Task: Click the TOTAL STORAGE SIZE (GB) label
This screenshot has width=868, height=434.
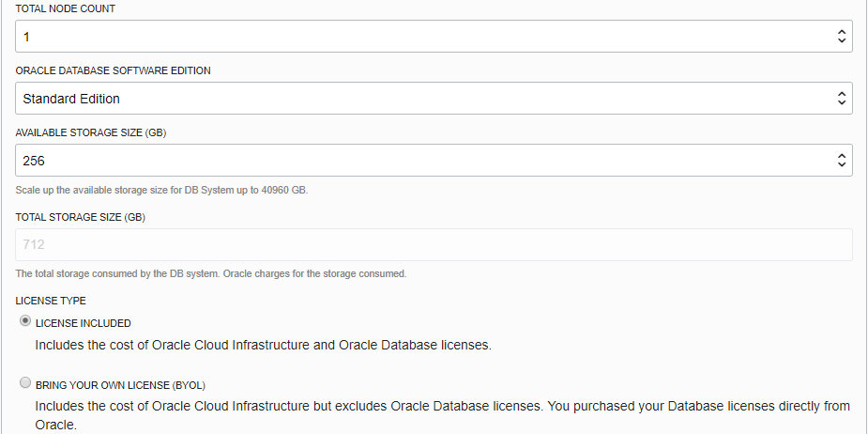Action: 81,217
